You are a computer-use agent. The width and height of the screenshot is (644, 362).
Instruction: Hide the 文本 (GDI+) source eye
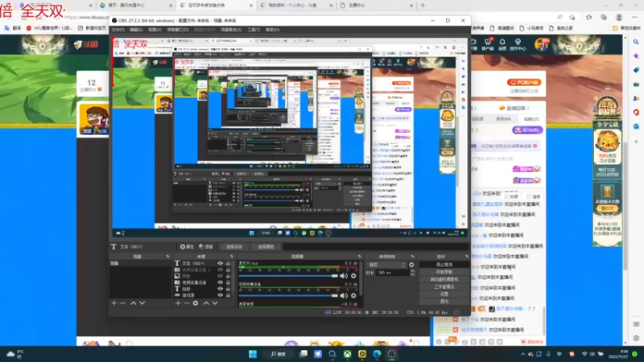[220, 263]
